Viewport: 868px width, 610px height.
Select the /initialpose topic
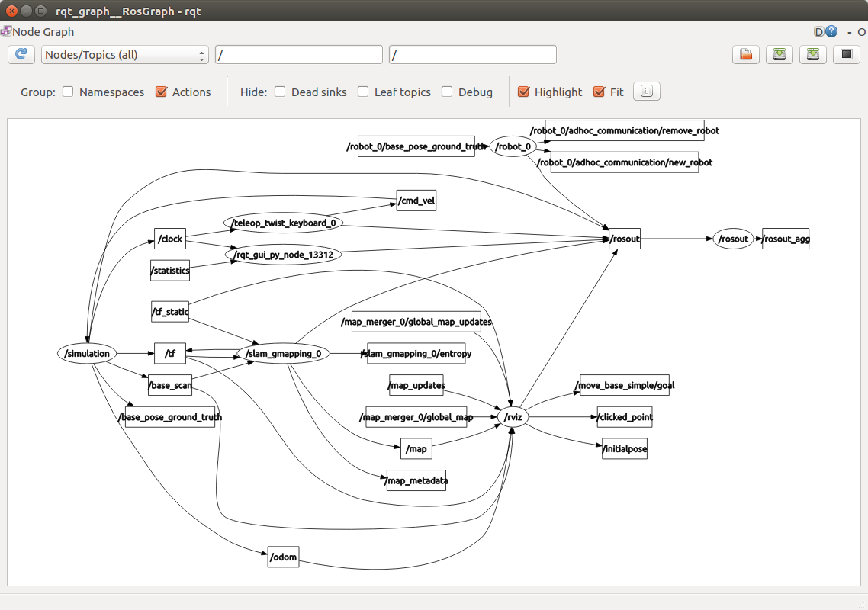(625, 449)
